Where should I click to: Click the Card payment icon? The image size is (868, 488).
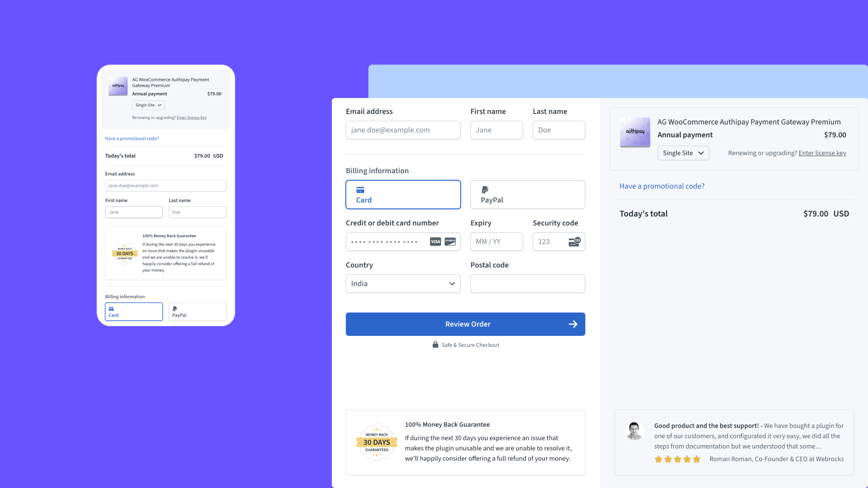(360, 189)
